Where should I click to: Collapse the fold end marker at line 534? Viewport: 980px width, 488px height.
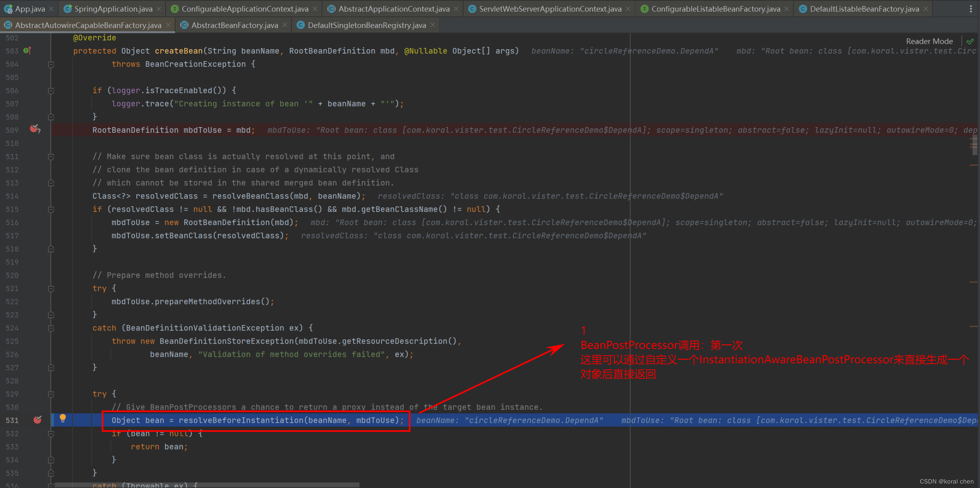click(x=51, y=460)
